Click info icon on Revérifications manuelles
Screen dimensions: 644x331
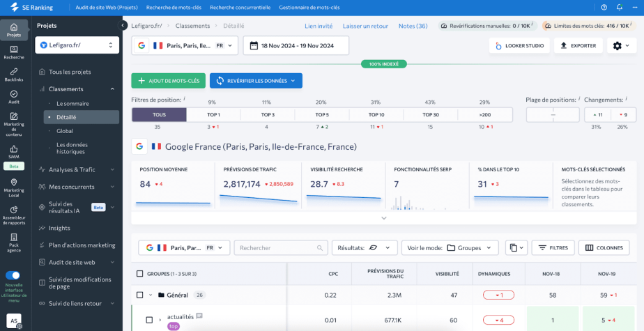click(x=532, y=25)
